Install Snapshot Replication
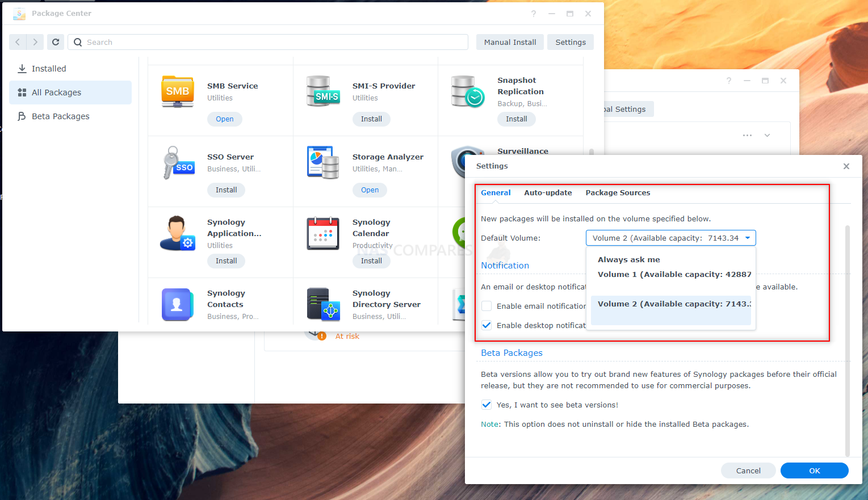The image size is (868, 500). point(517,119)
